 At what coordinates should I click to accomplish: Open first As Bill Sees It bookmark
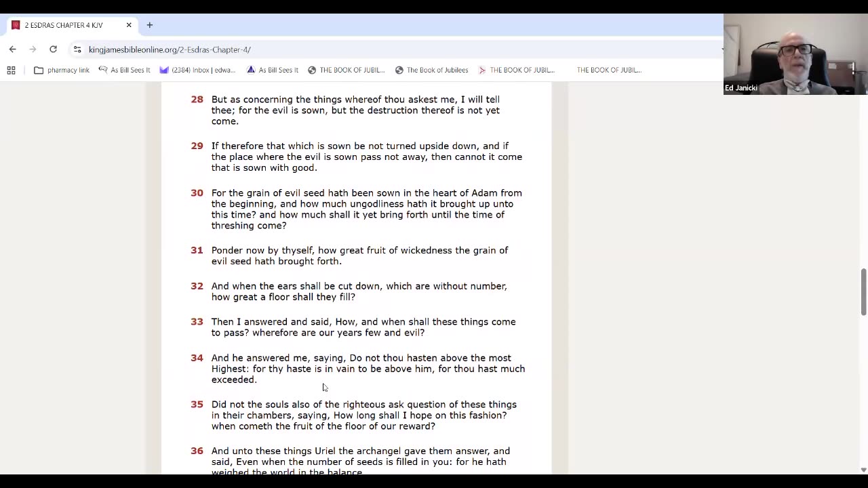124,70
